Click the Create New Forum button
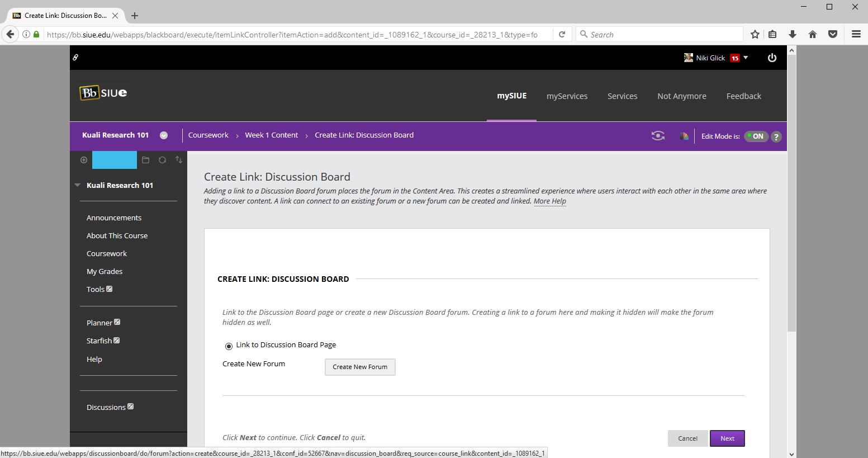The width and height of the screenshot is (868, 458). [x=360, y=367]
